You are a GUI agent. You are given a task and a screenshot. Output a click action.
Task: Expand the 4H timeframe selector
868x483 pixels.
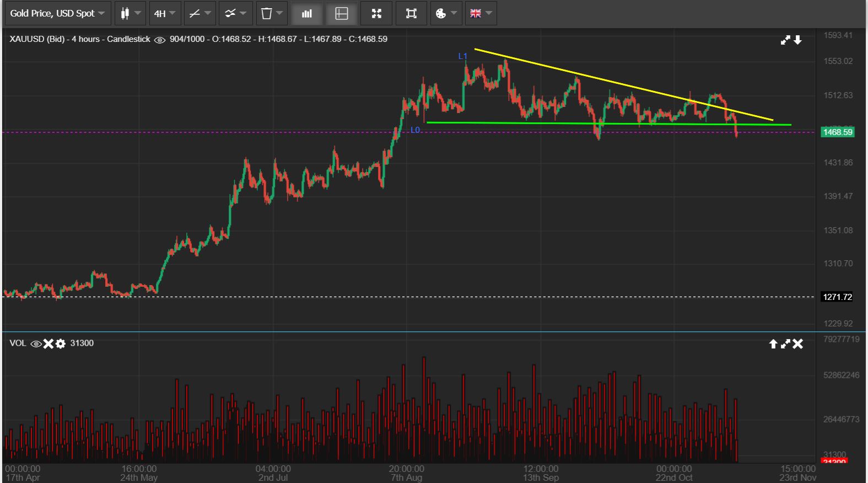165,13
